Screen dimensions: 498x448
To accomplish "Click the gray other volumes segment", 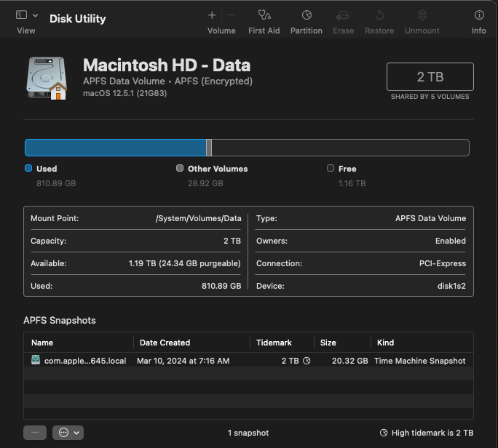I will [x=209, y=148].
